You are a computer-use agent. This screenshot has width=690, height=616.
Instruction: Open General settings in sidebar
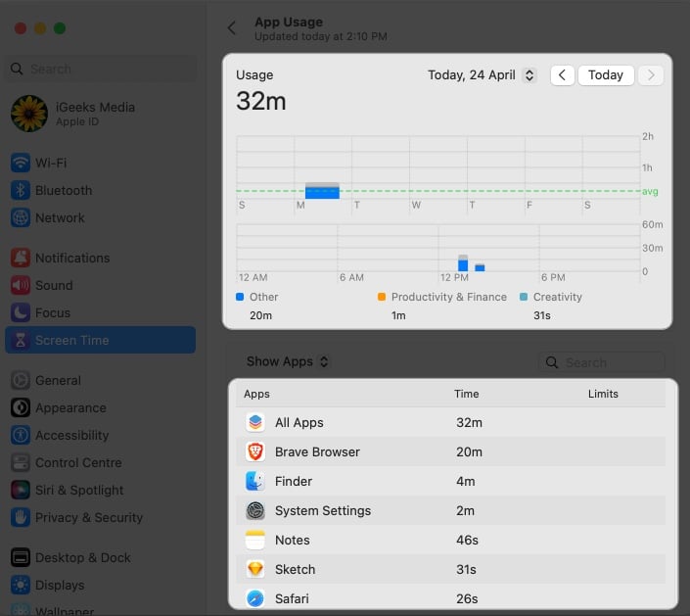[x=101, y=380]
